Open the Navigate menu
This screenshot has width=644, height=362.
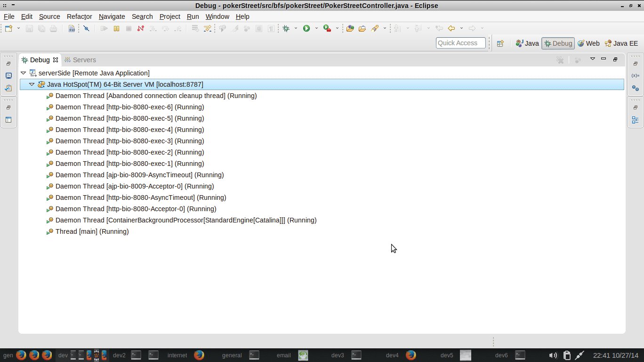pos(112,16)
